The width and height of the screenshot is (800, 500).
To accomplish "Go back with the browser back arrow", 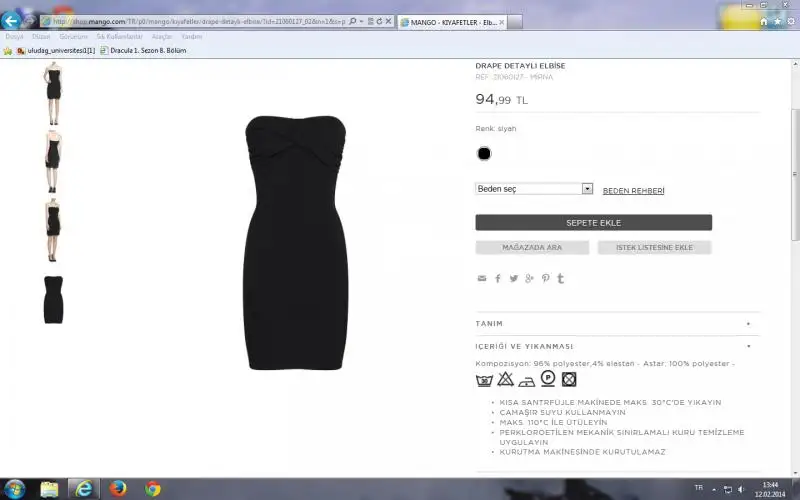I will tap(11, 21).
